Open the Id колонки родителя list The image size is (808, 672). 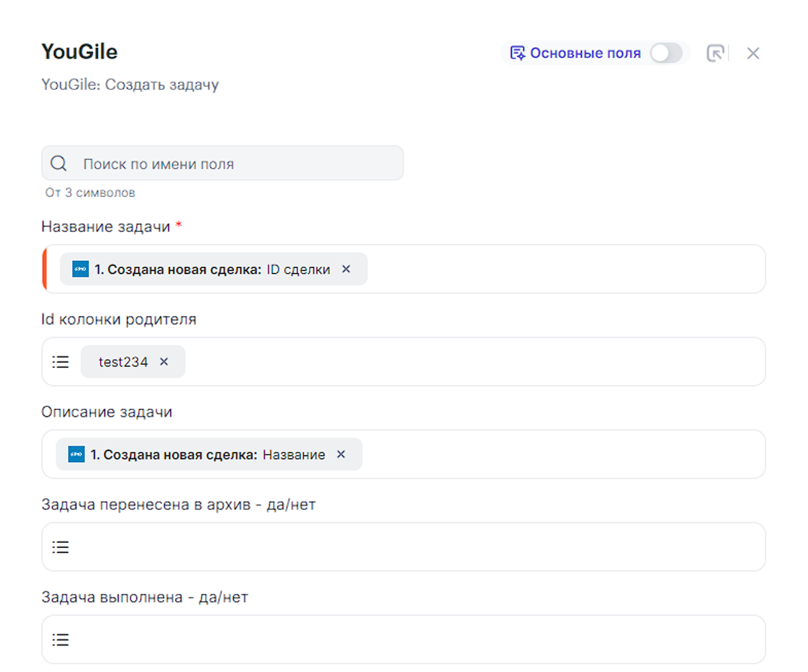pyautogui.click(x=61, y=362)
